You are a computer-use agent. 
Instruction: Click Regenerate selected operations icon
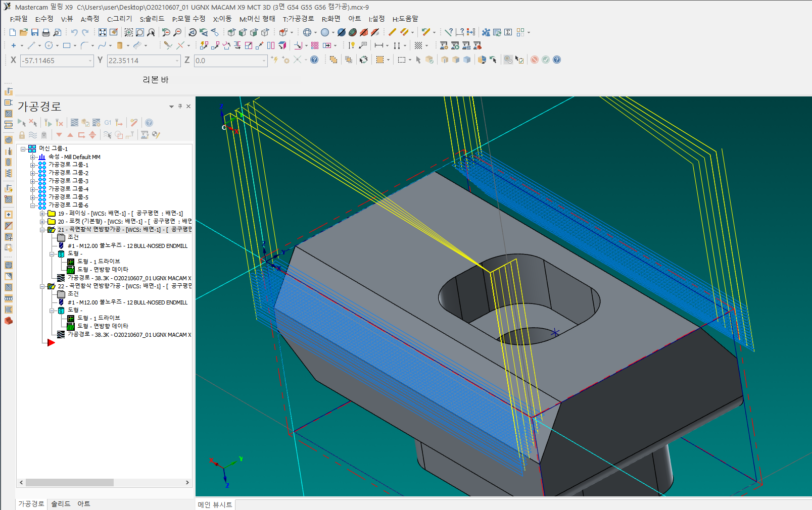tap(48, 123)
